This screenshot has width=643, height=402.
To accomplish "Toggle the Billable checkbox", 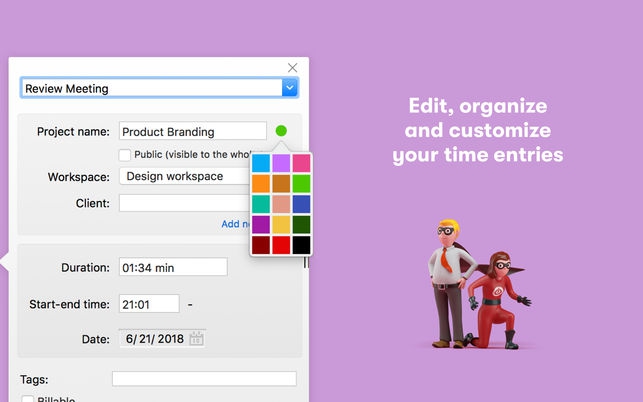I will tap(27, 399).
